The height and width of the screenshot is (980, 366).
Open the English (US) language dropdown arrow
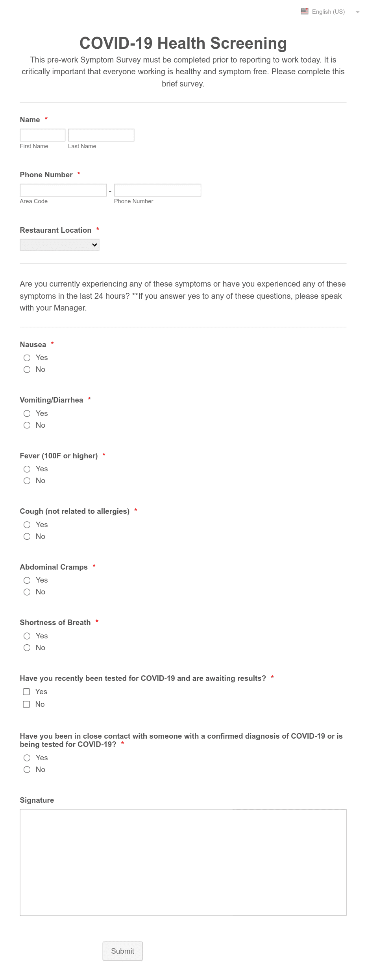point(357,12)
